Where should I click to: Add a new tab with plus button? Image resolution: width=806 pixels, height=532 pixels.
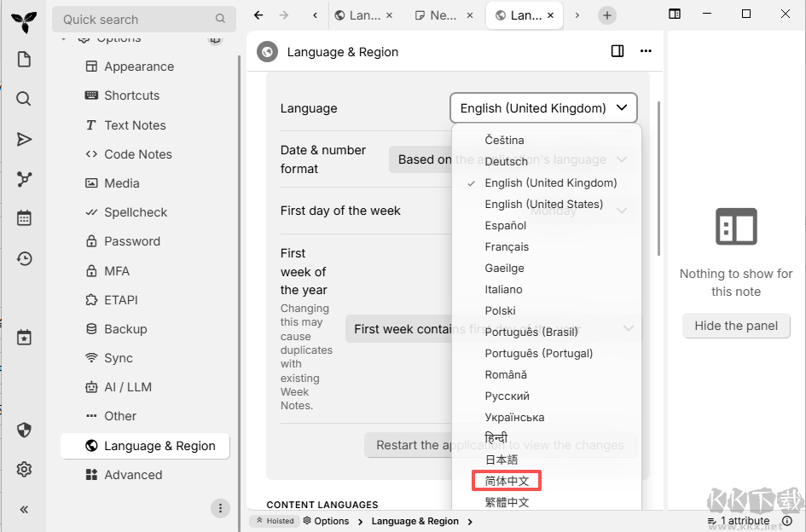coord(607,15)
